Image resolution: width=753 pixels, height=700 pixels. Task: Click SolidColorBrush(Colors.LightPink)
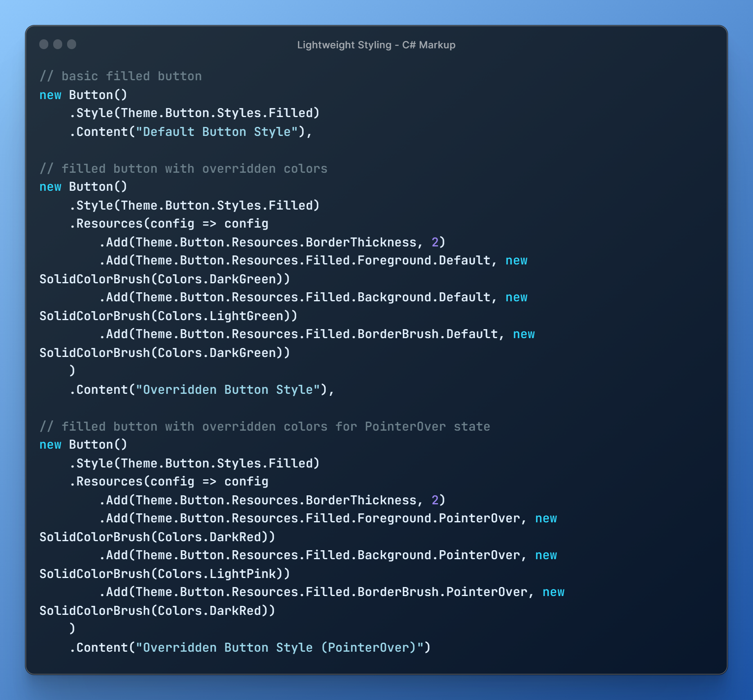coord(164,574)
